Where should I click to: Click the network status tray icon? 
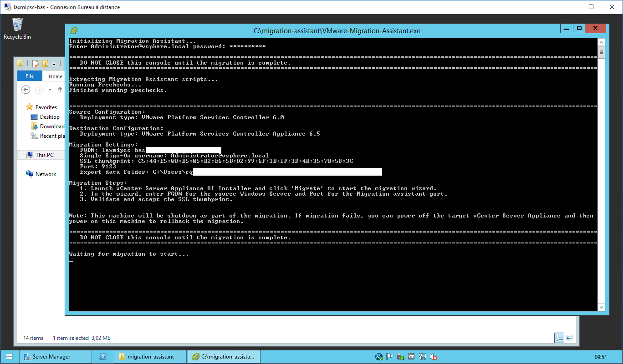point(423,357)
